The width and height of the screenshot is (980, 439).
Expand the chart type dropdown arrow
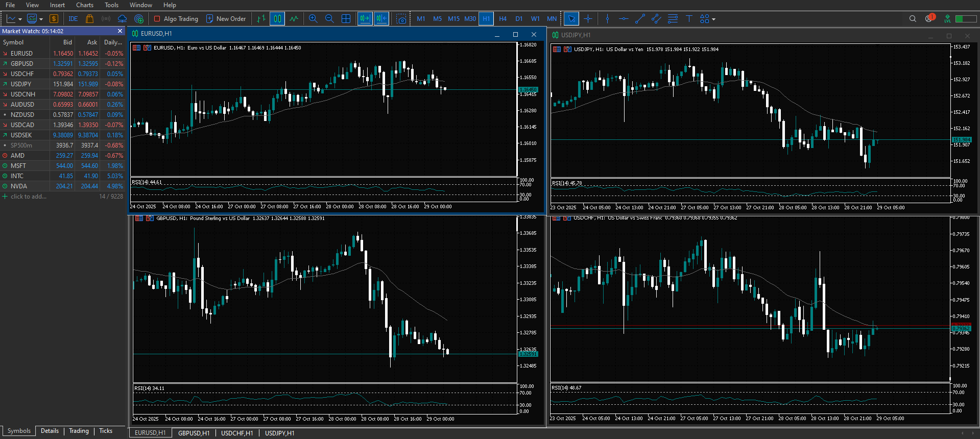20,19
